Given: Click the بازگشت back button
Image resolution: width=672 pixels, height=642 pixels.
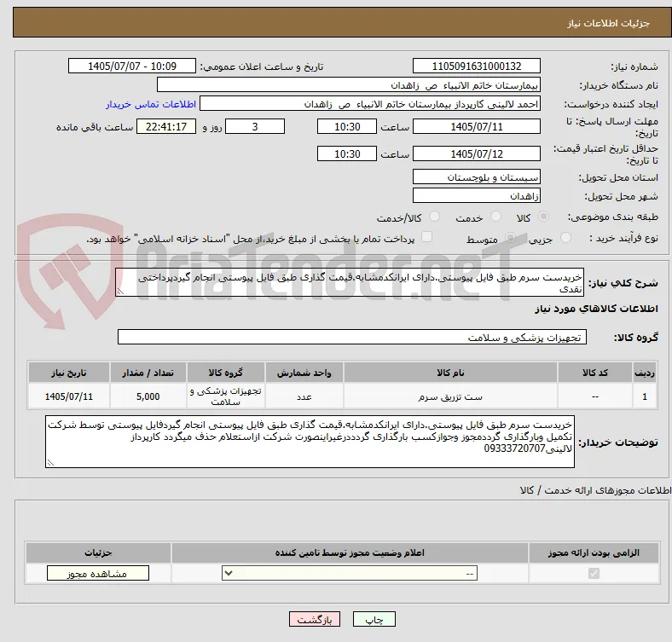Looking at the screenshot, I should click(x=315, y=620).
